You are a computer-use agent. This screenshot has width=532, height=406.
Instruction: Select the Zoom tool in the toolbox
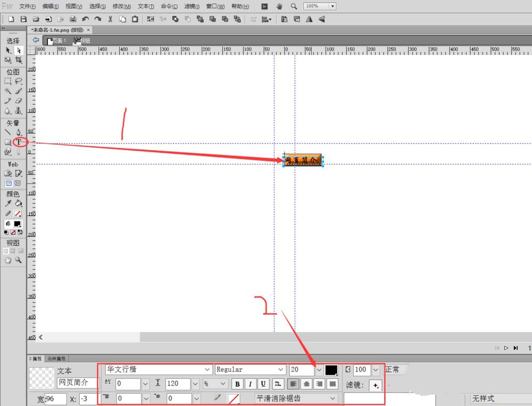coord(19,260)
